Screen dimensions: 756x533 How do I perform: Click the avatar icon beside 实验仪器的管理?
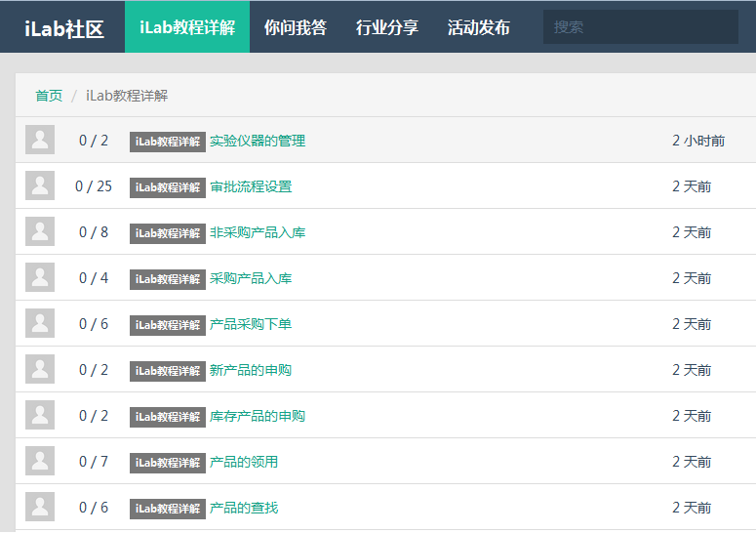tap(40, 141)
